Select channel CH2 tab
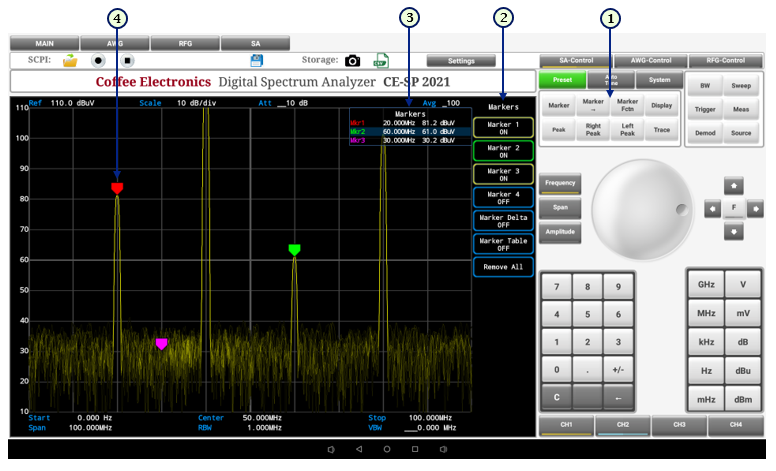Viewport: 776px width, 471px height. coord(623,426)
